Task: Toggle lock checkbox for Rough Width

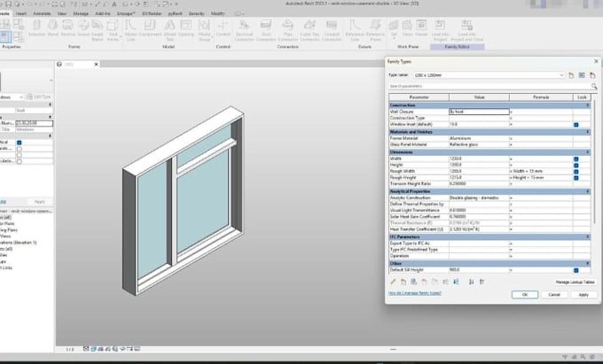Action: (576, 172)
